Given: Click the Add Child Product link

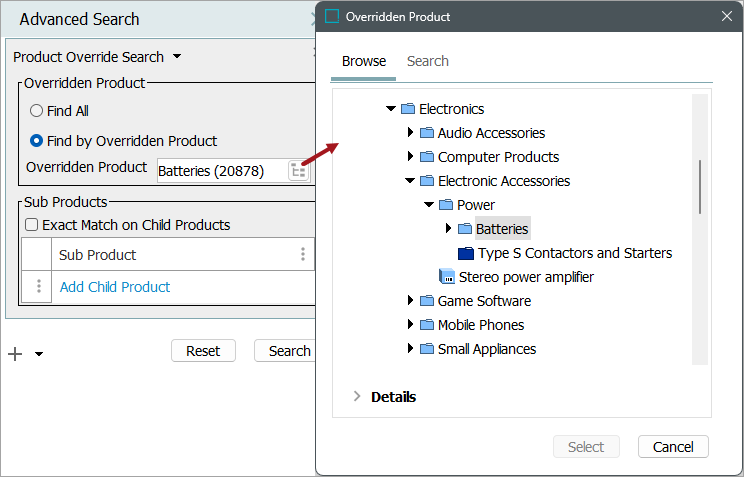Looking at the screenshot, I should 115,287.
